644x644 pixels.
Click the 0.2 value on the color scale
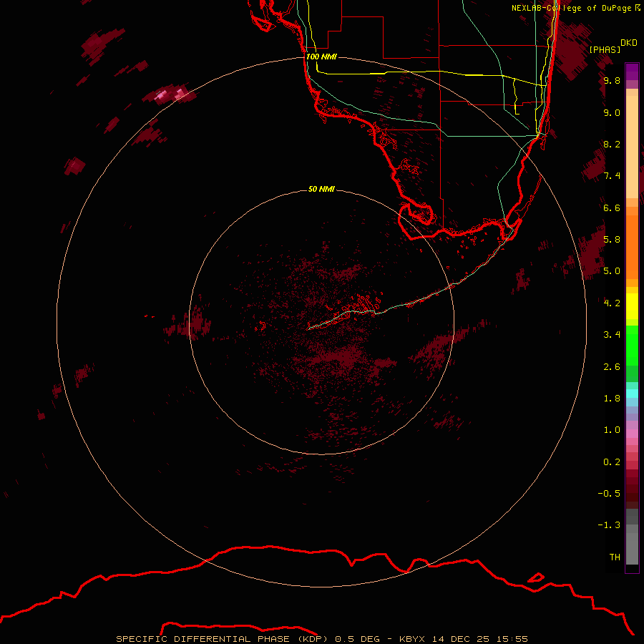(x=612, y=462)
